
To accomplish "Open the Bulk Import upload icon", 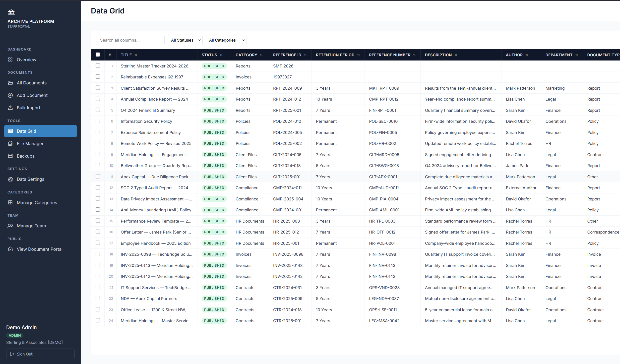I will pyautogui.click(x=10, y=108).
